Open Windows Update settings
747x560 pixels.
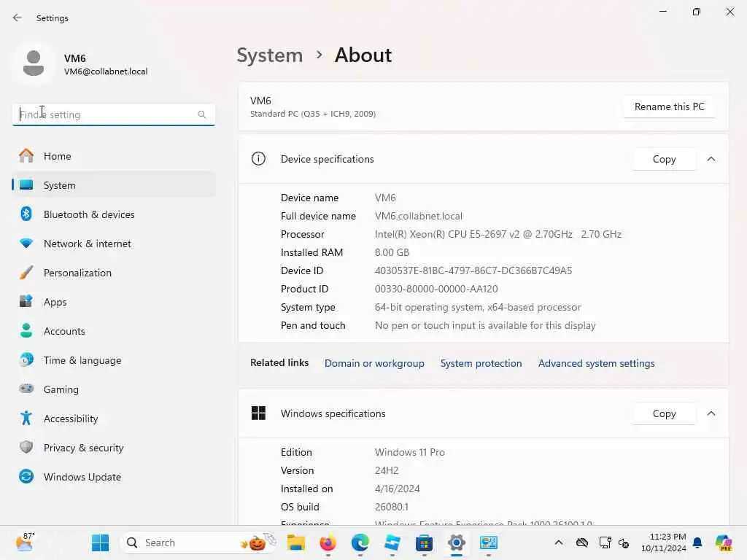point(113,477)
